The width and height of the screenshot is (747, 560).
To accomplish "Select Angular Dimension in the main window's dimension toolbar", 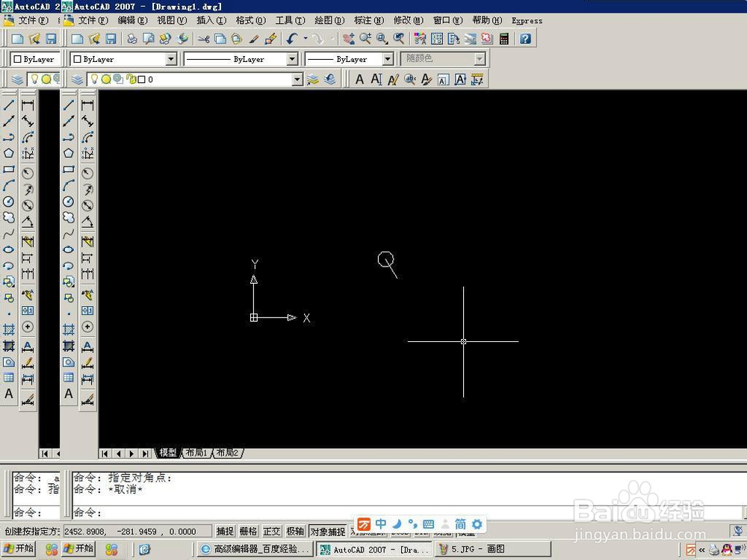I will pyautogui.click(x=87, y=222).
